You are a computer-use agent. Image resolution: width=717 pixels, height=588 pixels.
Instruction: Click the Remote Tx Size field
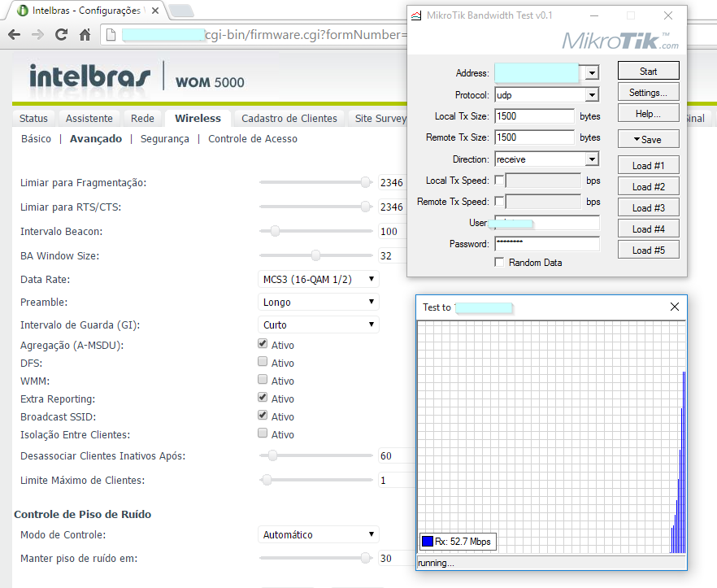(534, 137)
